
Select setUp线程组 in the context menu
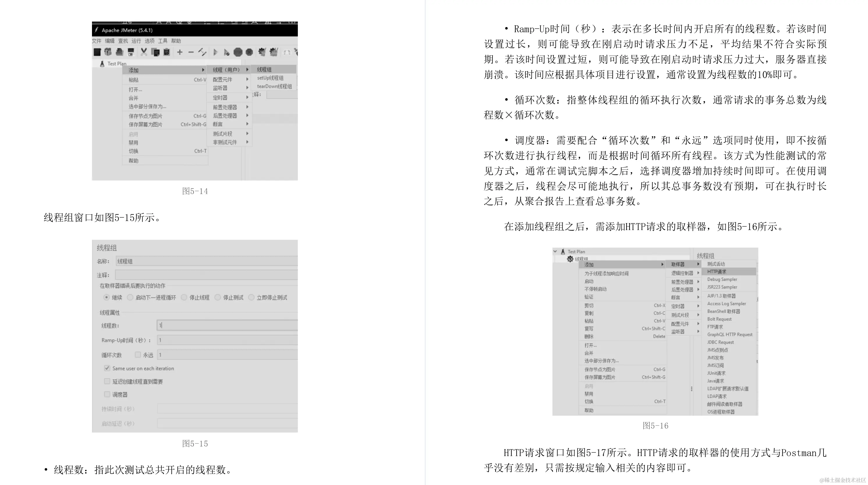[270, 78]
